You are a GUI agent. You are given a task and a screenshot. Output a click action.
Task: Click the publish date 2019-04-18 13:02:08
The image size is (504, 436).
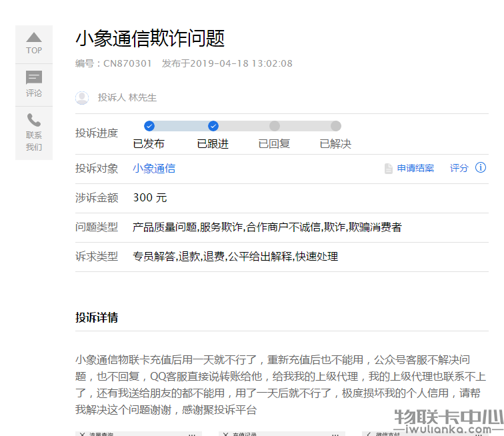click(241, 63)
